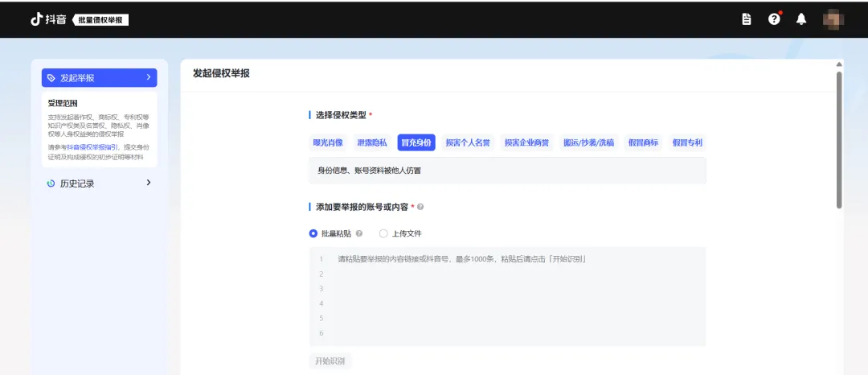Select the 泄露隐私 infringement type
This screenshot has height=375, width=868.
(x=372, y=142)
